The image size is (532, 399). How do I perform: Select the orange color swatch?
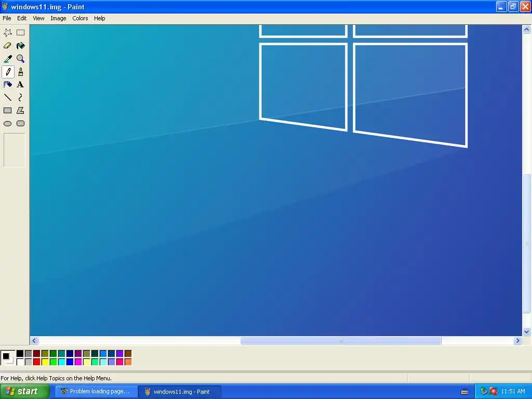tap(128, 362)
